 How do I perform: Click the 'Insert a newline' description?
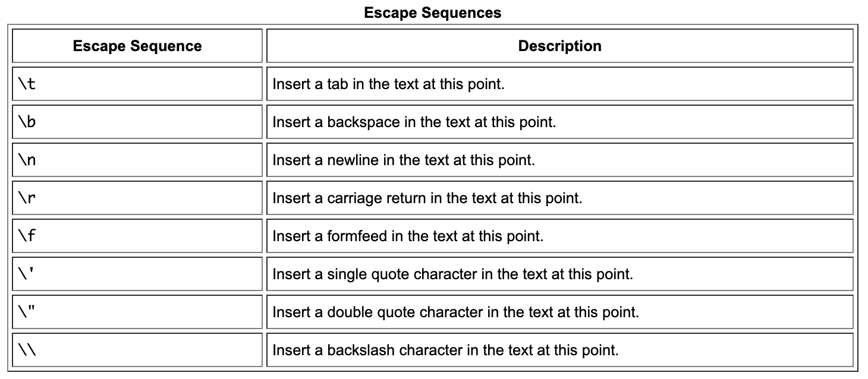tap(404, 160)
